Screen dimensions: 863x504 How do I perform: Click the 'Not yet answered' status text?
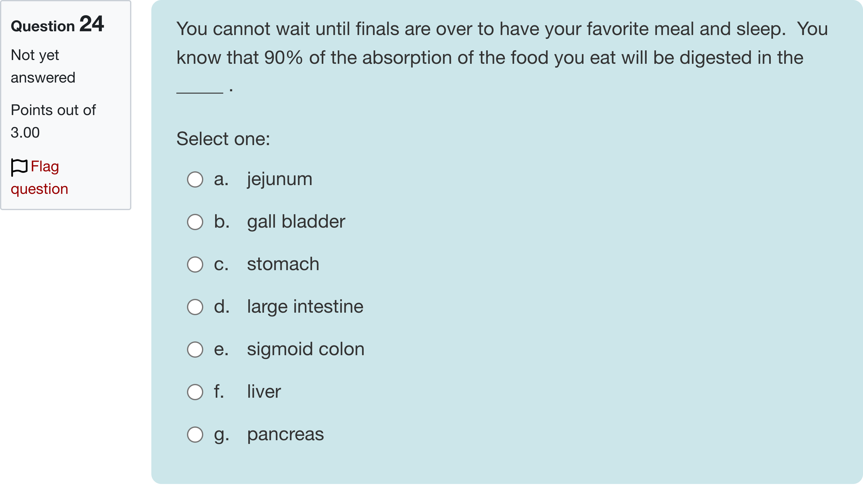[x=43, y=66]
